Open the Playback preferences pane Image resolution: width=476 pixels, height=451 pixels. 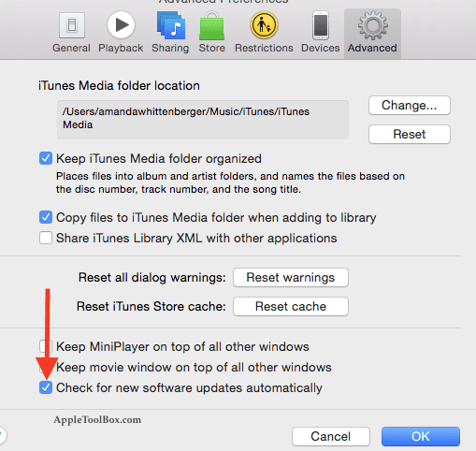tap(121, 32)
